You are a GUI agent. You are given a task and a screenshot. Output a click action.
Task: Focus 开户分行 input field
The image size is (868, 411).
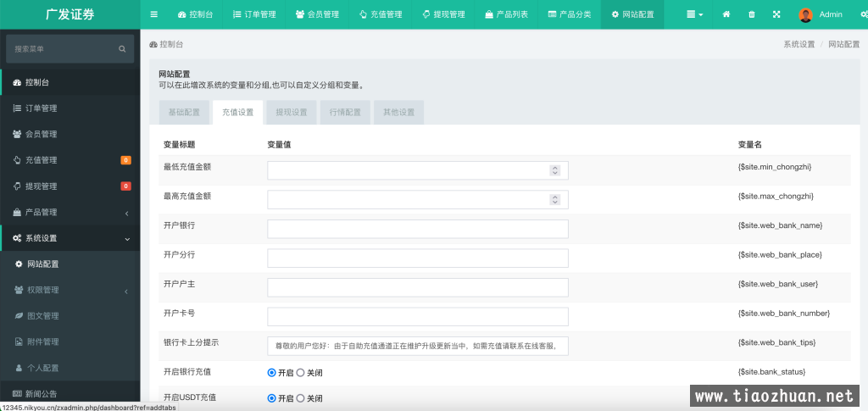417,258
